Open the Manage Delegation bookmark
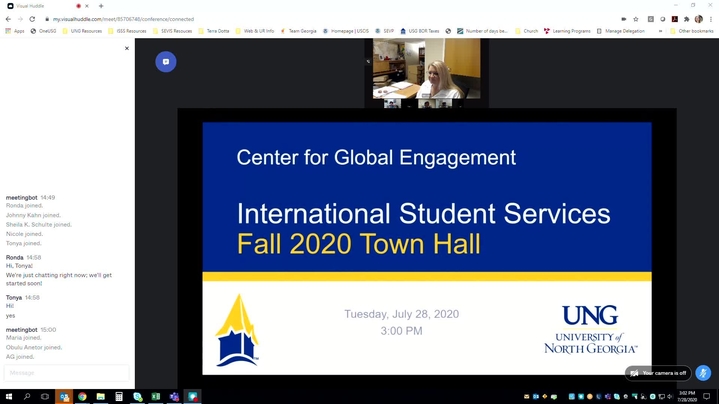This screenshot has height=404, width=719. tap(620, 31)
